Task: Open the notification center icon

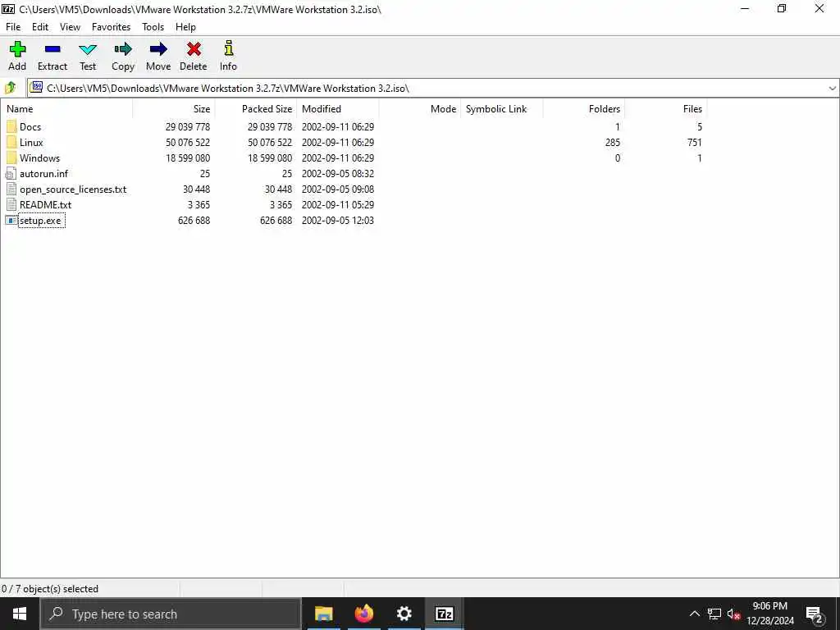Action: 815,614
